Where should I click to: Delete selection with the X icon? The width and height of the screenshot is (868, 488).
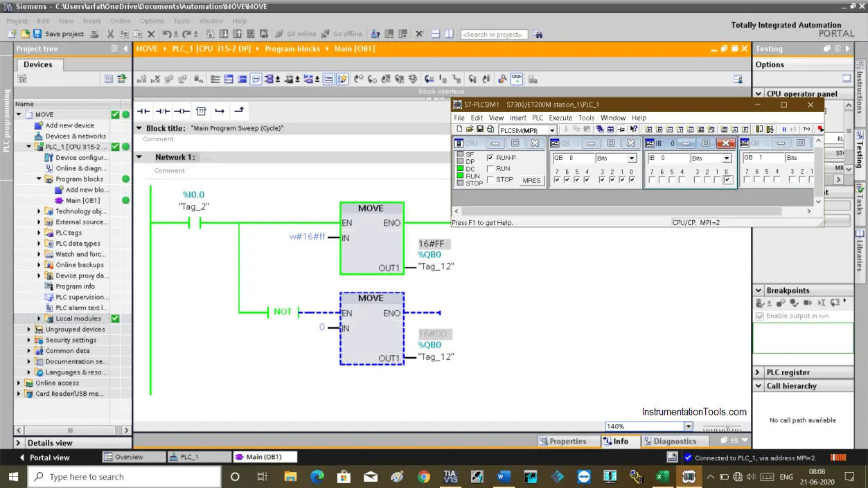click(x=151, y=34)
